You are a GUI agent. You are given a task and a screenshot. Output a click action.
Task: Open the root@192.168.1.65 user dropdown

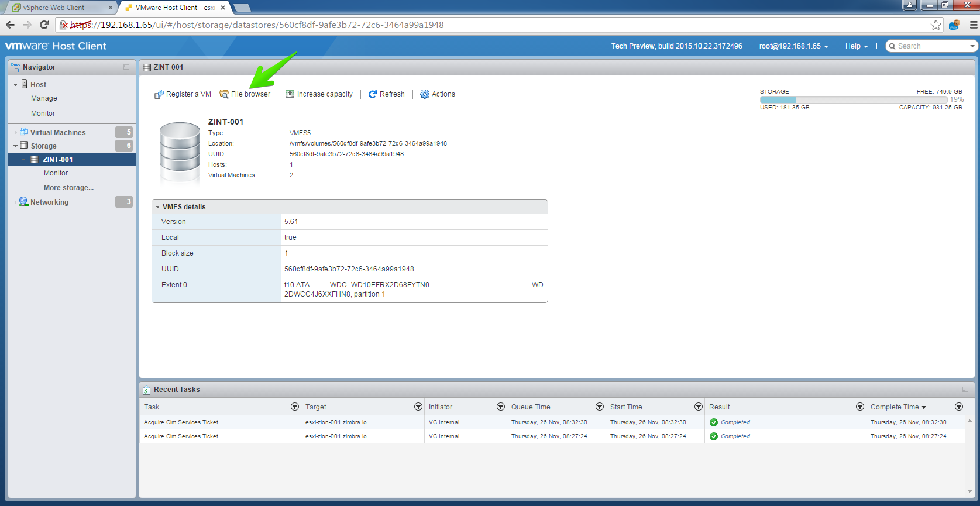[x=793, y=46]
